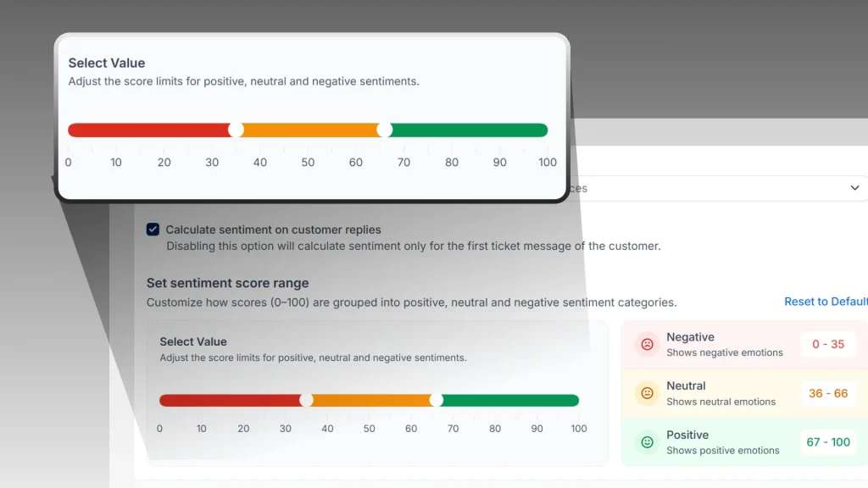868x488 pixels.
Task: Click the Positive smiley face icon
Action: tap(647, 442)
